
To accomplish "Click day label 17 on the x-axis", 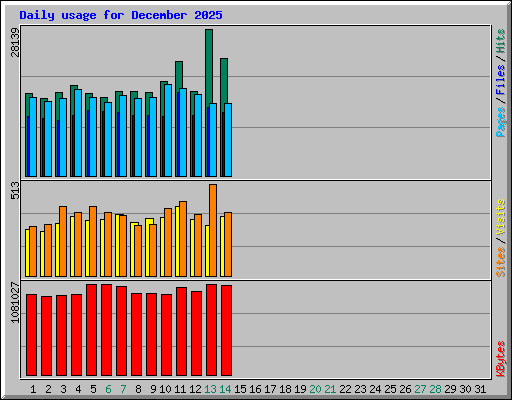I will pyautogui.click(x=270, y=389).
